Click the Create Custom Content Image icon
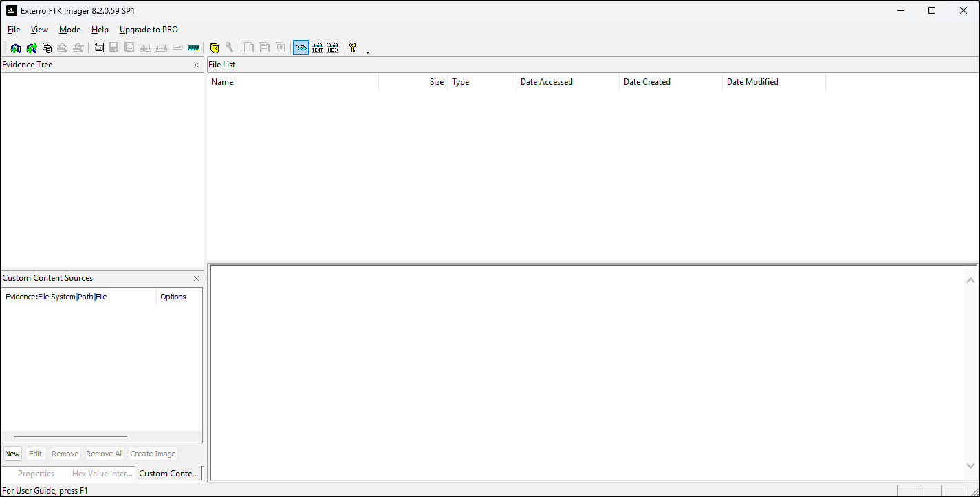 [162, 47]
